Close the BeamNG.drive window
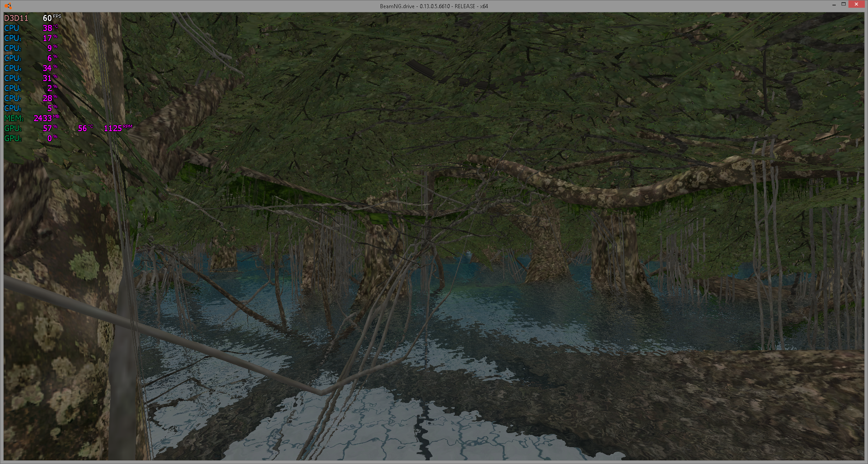The image size is (868, 464). 857,5
